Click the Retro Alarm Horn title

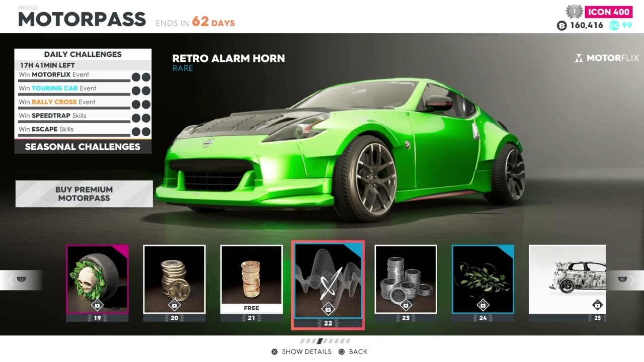pyautogui.click(x=228, y=58)
